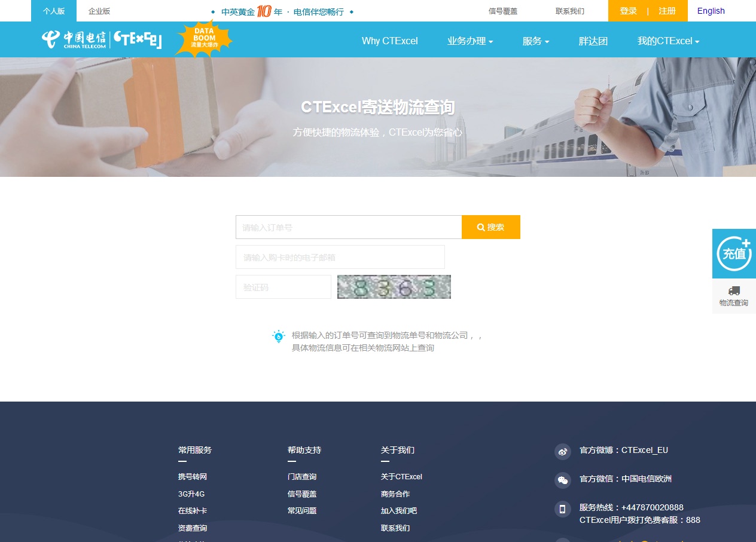Click 服务热线：+447870020888 text

pyautogui.click(x=632, y=507)
